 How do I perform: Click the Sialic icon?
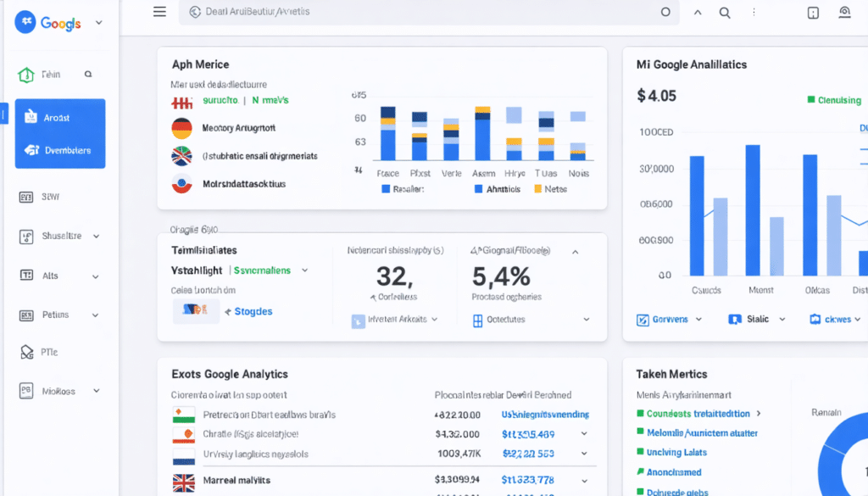[x=735, y=320]
